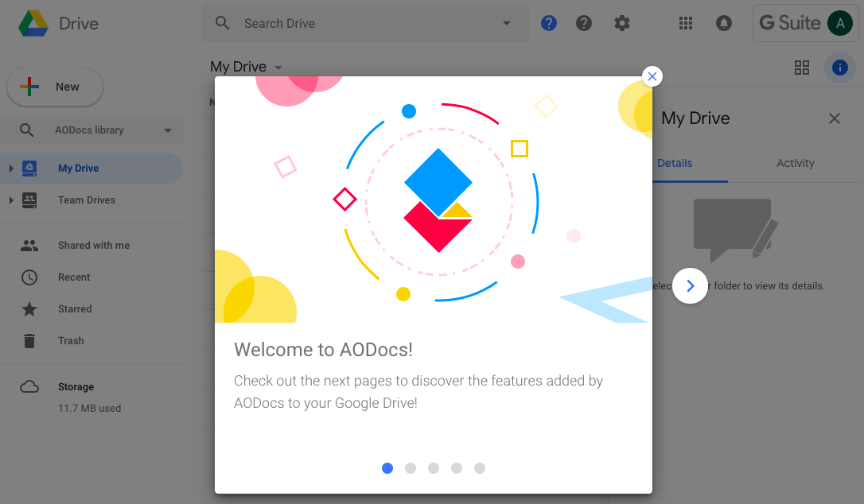
Task: Click the Welcome to AODocs! heading
Action: click(324, 350)
